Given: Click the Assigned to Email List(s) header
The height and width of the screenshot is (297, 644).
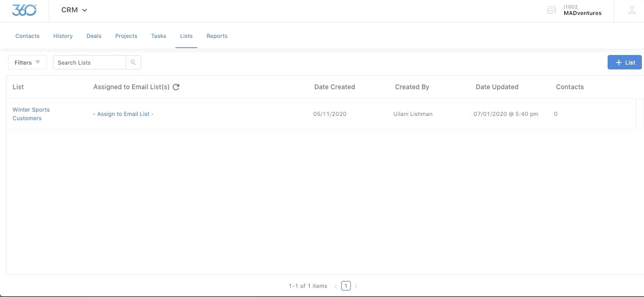Looking at the screenshot, I should [132, 87].
